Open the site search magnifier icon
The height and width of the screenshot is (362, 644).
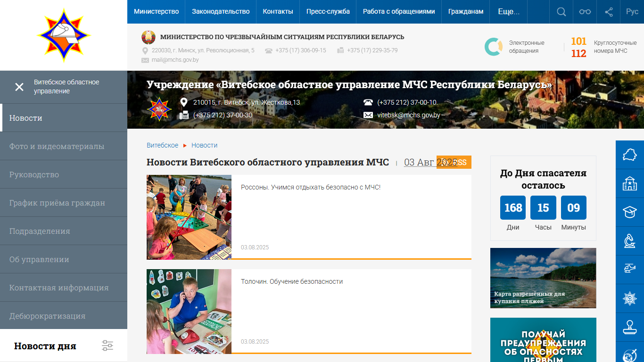click(x=561, y=12)
